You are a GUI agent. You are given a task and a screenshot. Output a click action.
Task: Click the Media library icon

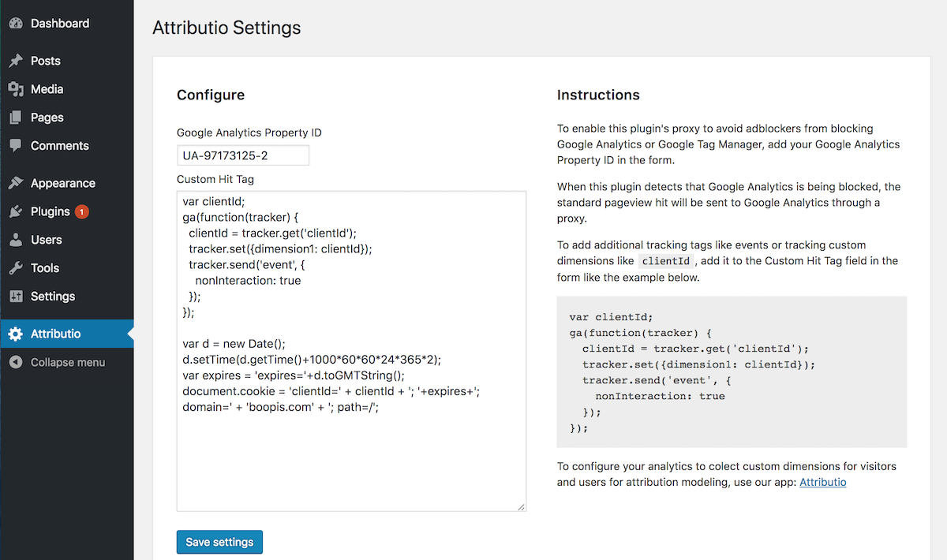(16, 89)
